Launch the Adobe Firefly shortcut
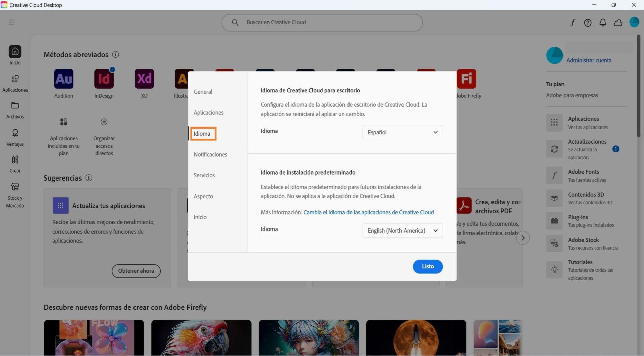This screenshot has height=356, width=644. coord(466,79)
